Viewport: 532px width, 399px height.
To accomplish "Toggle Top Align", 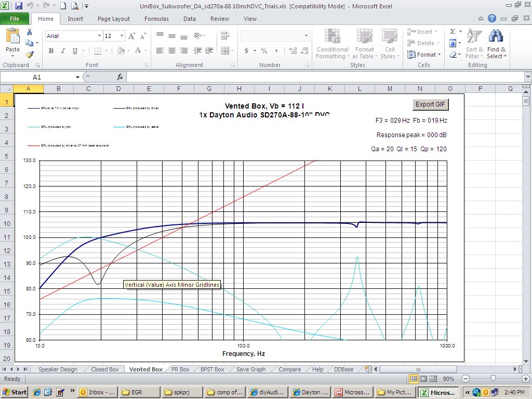I will pos(160,35).
